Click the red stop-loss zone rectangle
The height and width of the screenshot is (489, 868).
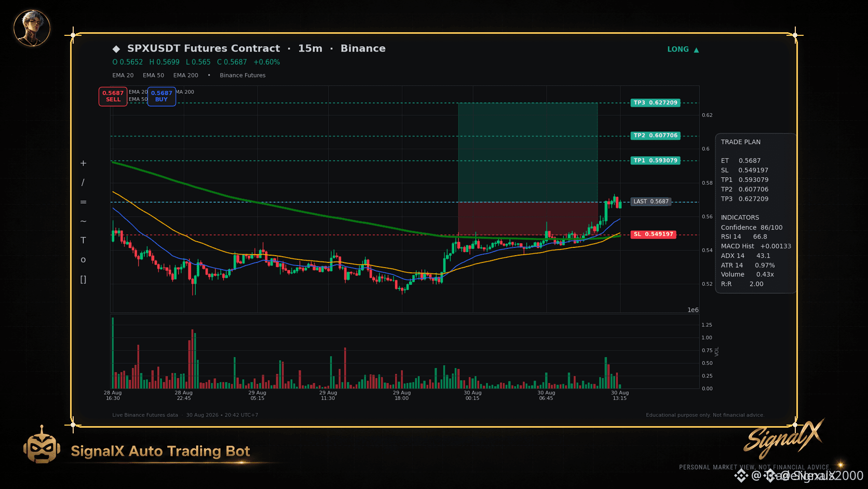pyautogui.click(x=528, y=218)
